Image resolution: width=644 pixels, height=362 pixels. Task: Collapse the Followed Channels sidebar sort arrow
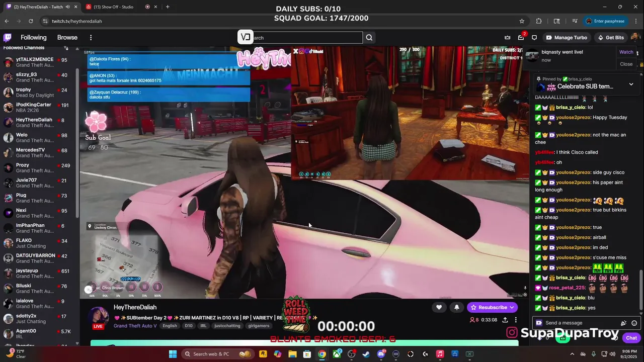66,48
